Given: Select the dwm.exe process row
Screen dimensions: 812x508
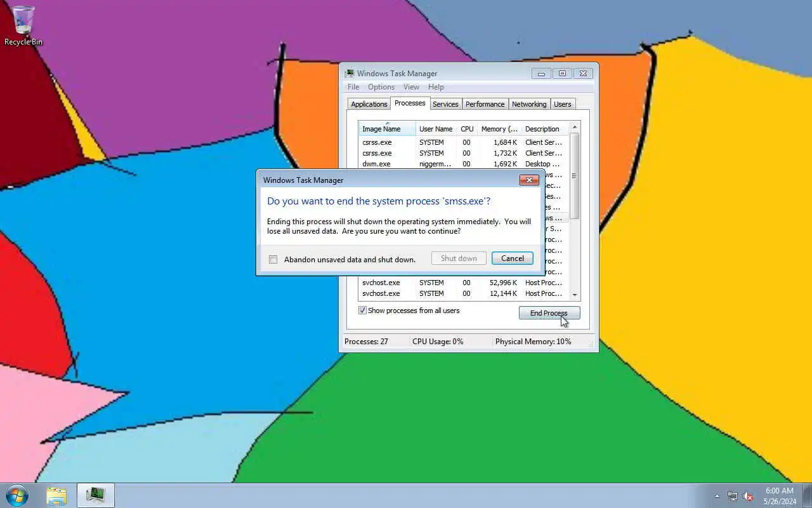Looking at the screenshot, I should click(x=464, y=164).
